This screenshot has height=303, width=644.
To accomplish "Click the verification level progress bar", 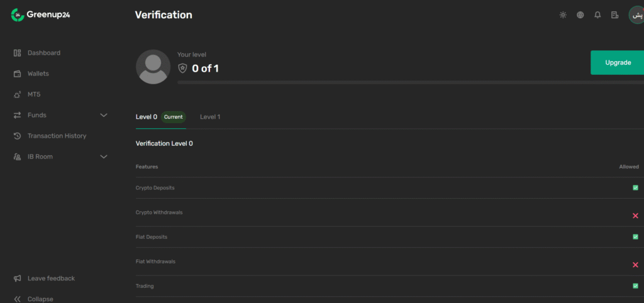I will [411, 82].
